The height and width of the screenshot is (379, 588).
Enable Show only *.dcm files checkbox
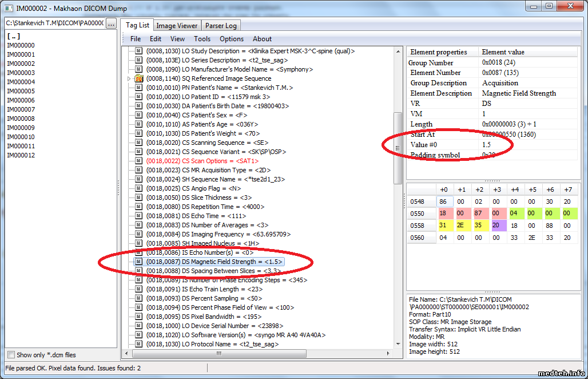point(11,355)
